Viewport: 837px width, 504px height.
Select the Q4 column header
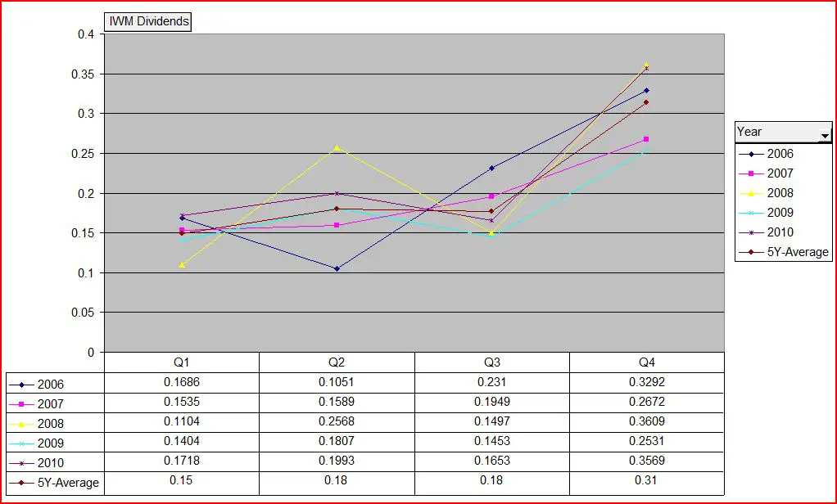(x=646, y=362)
